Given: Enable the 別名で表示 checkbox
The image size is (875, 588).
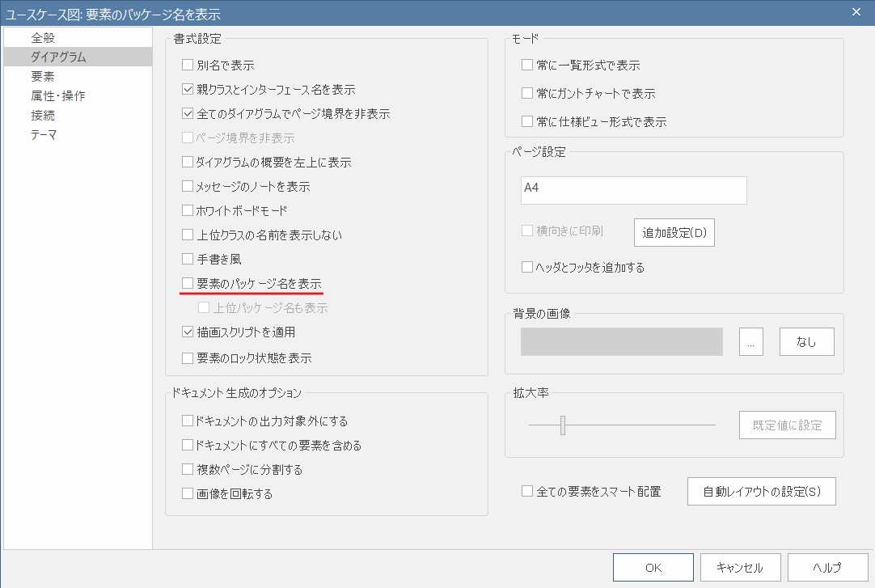Looking at the screenshot, I should (x=188, y=65).
